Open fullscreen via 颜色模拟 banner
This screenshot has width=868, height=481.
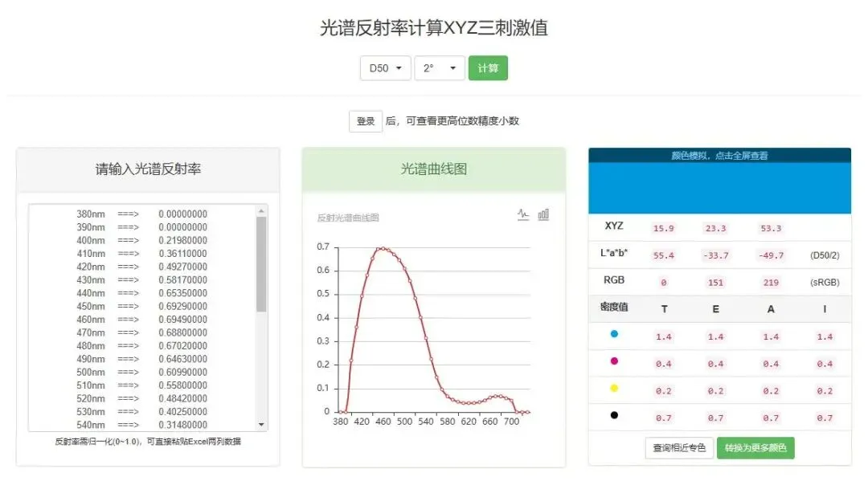coord(719,154)
